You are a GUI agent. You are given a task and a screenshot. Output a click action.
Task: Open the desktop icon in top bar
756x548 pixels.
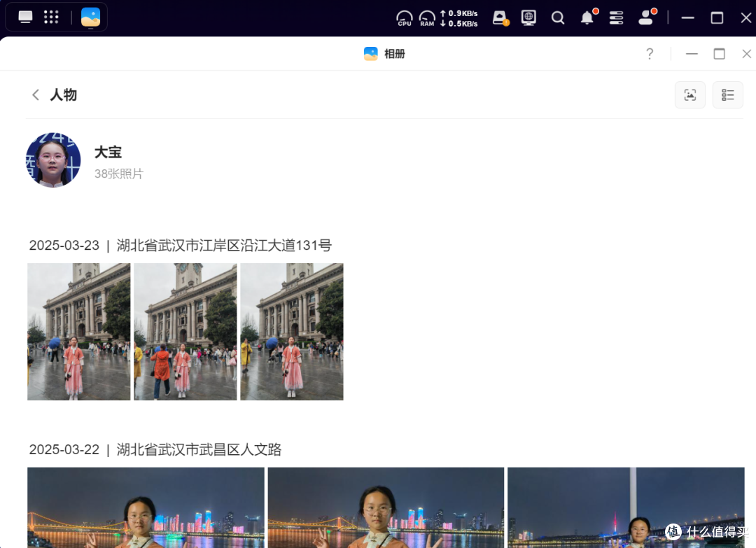[x=26, y=17]
